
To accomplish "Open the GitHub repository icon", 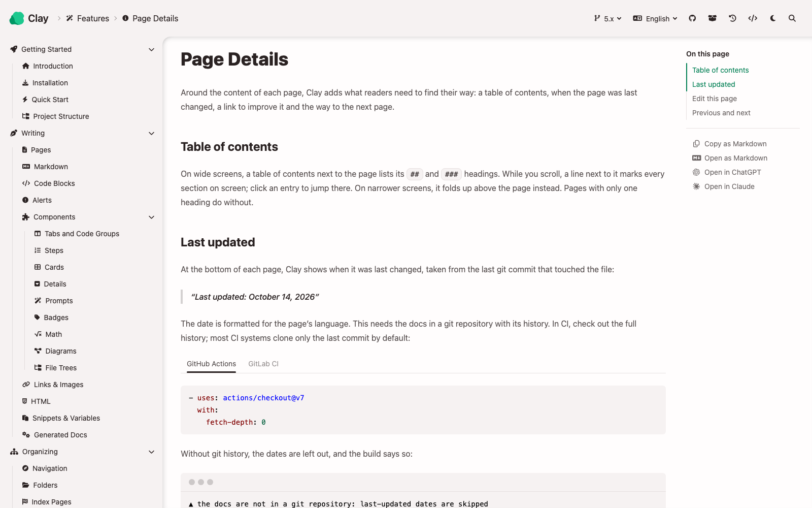I will pos(692,18).
